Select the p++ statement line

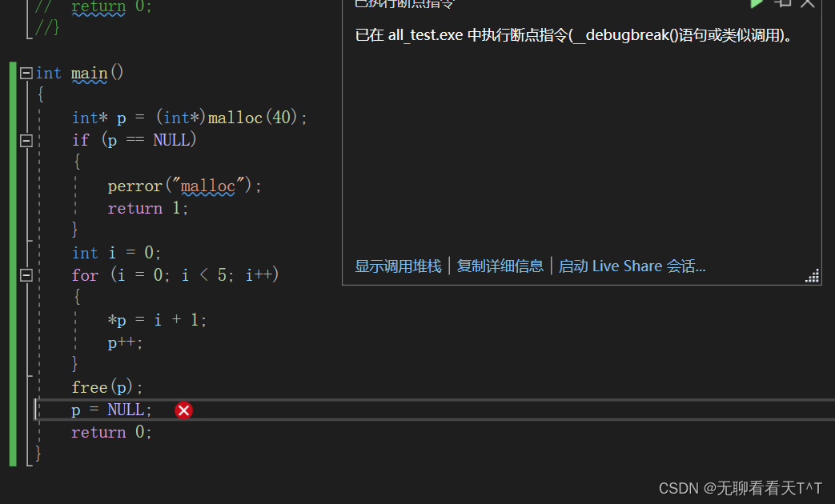pos(124,342)
